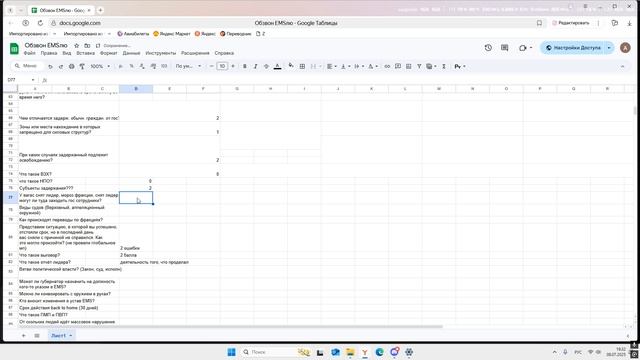Increase the font size with plus
The image size is (640, 360).
coord(233,66)
